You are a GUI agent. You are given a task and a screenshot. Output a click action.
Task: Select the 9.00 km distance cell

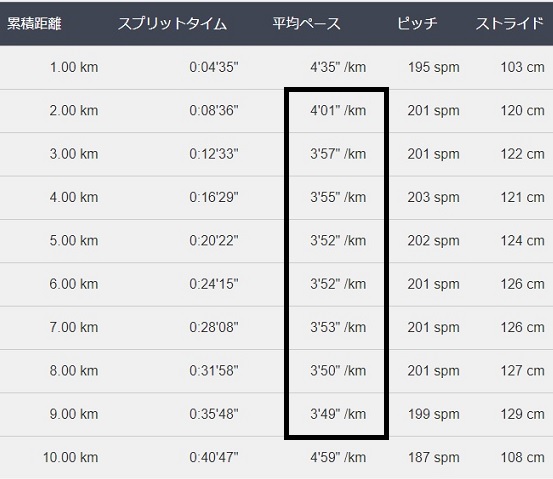pos(74,414)
